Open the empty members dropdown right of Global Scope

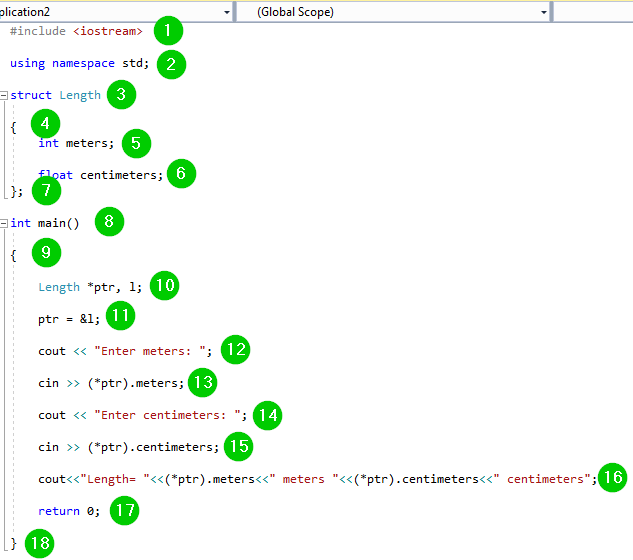594,12
